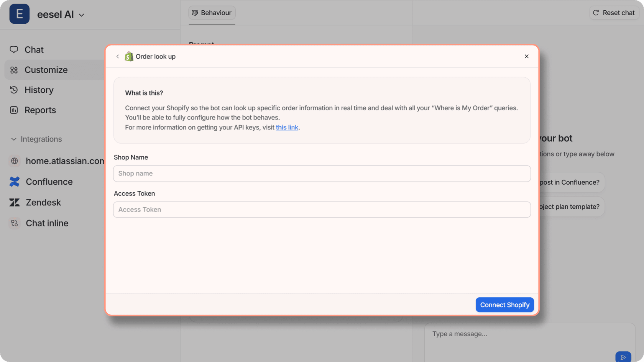644x362 pixels.
Task: Switch to the Behaviour tab
Action: (212, 13)
